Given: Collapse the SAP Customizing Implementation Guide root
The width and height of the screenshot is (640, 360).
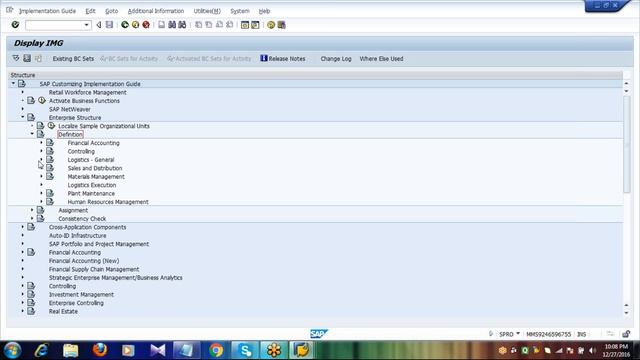Looking at the screenshot, I should (13, 83).
